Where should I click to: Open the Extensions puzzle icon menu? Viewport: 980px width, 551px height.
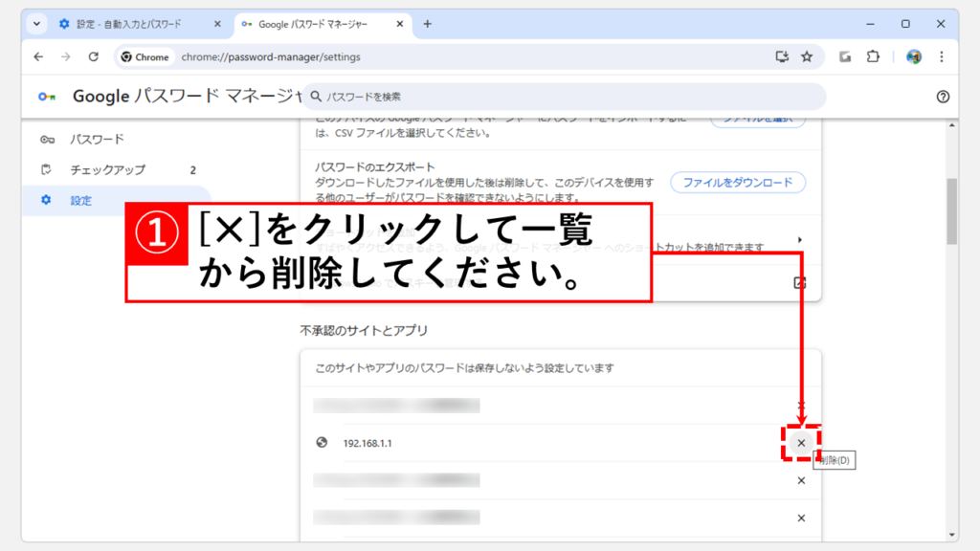[873, 57]
